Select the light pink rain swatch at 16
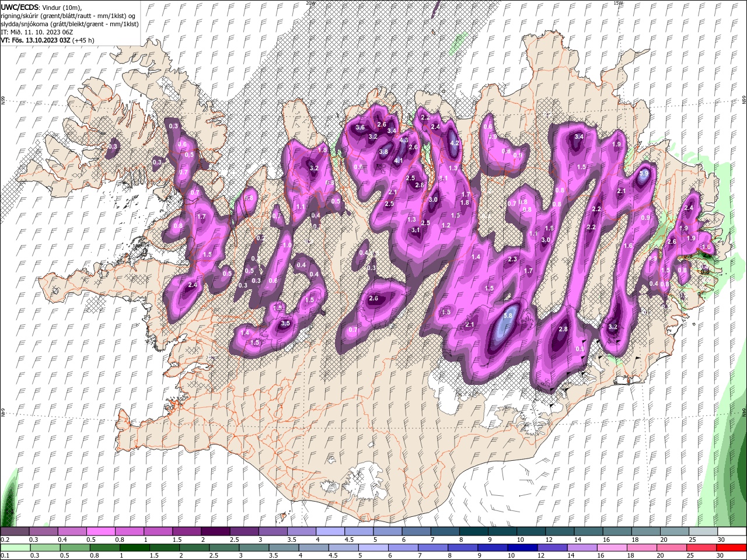 tap(611, 548)
